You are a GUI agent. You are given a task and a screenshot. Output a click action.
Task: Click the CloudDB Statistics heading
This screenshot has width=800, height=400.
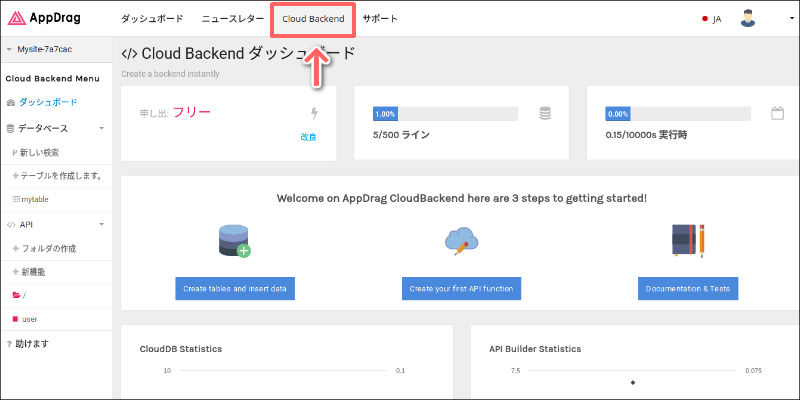coord(181,349)
